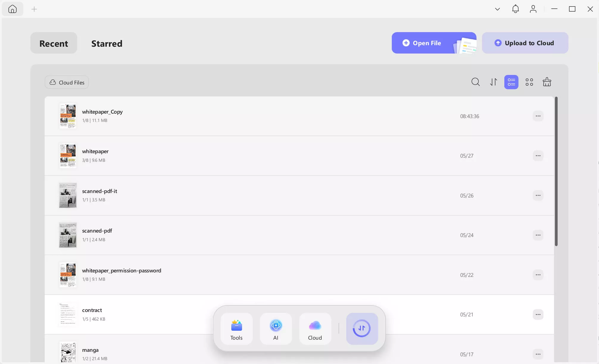Click the clear recent files broom icon

pyautogui.click(x=547, y=82)
